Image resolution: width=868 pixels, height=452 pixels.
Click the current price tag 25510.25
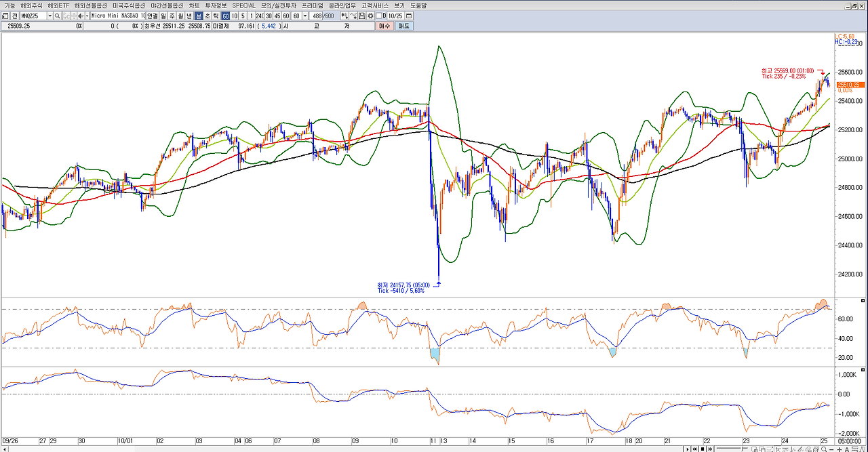coord(850,85)
